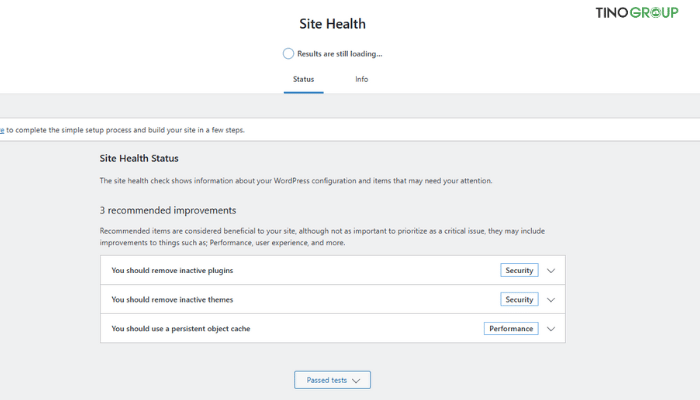Click the Tino Group logo
Image resolution: width=700 pixels, height=400 pixels.
click(637, 12)
